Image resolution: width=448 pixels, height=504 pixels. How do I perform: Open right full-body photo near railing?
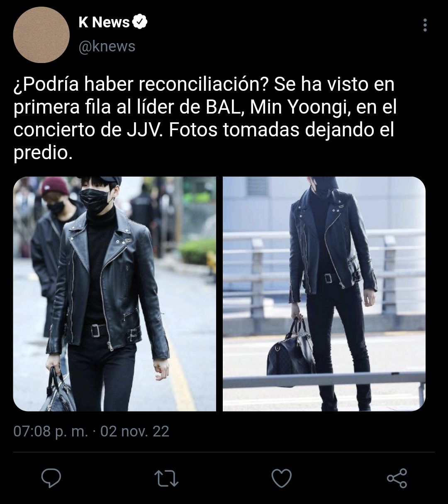tap(324, 294)
